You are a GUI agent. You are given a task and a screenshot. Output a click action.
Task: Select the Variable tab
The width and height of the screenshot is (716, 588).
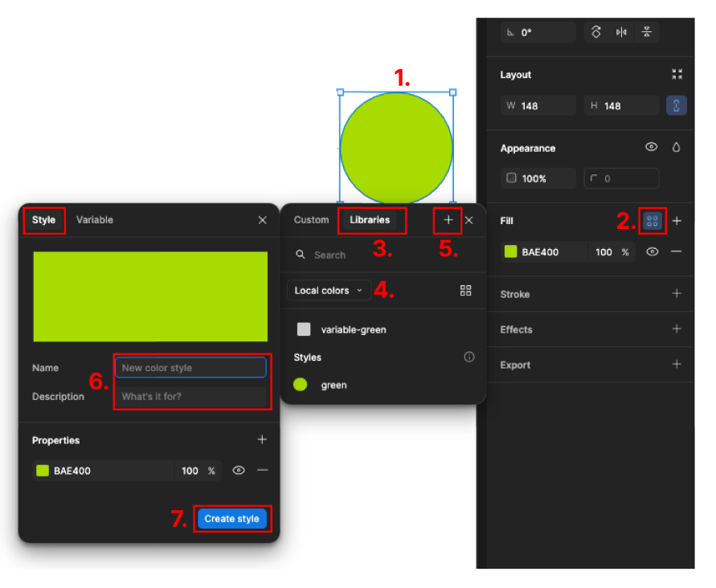(x=95, y=220)
